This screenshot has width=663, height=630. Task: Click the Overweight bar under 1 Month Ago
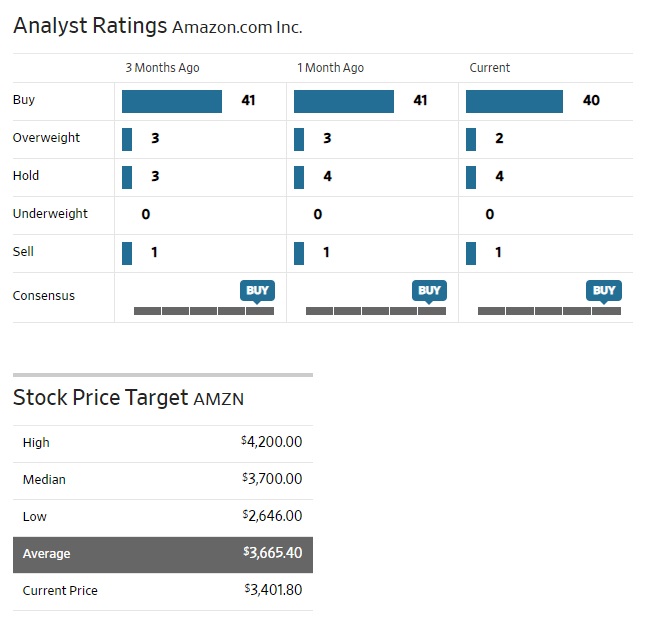pos(299,139)
